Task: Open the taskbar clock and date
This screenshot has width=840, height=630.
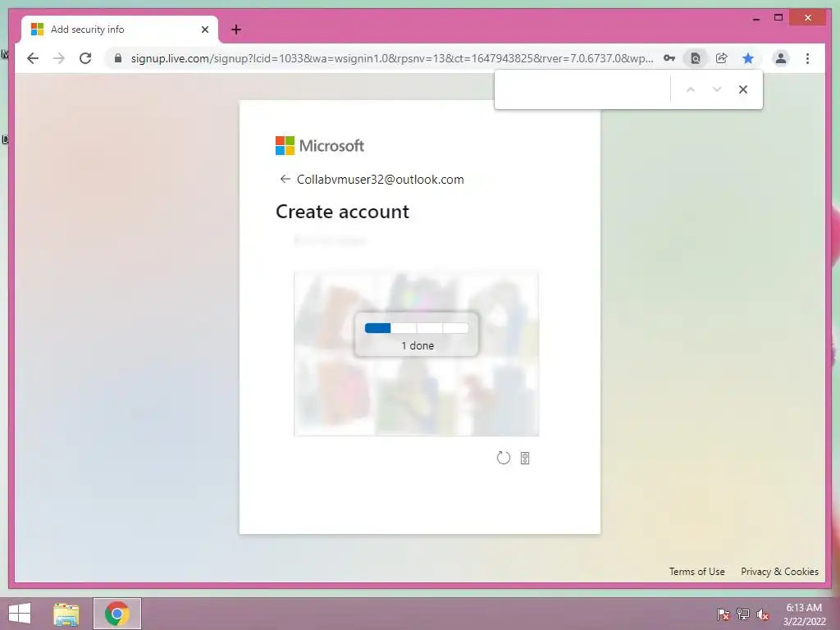Action: pos(804,614)
